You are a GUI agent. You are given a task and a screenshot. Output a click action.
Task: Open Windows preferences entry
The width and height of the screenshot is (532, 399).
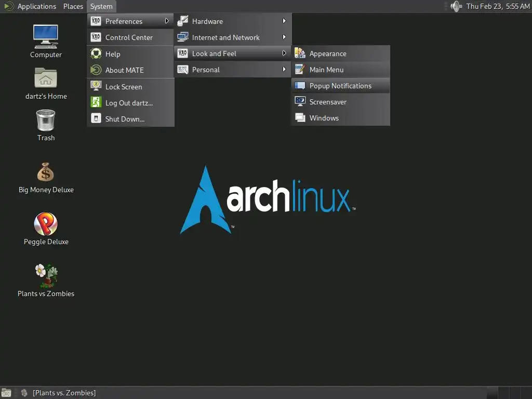point(341,118)
